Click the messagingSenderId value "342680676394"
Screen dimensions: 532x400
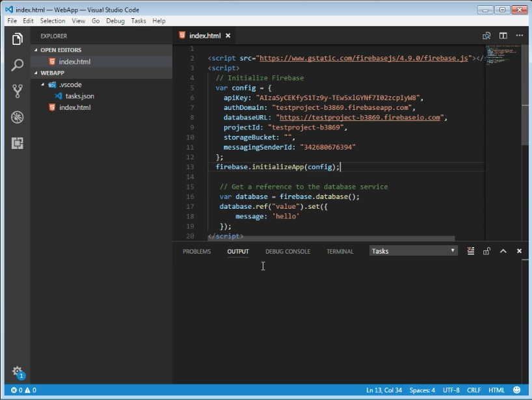click(x=328, y=147)
